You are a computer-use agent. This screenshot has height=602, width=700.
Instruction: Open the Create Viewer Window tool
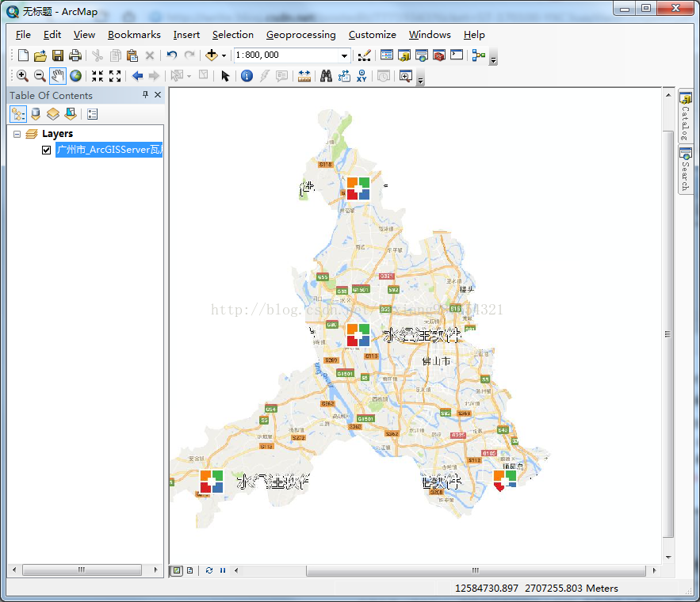(405, 76)
